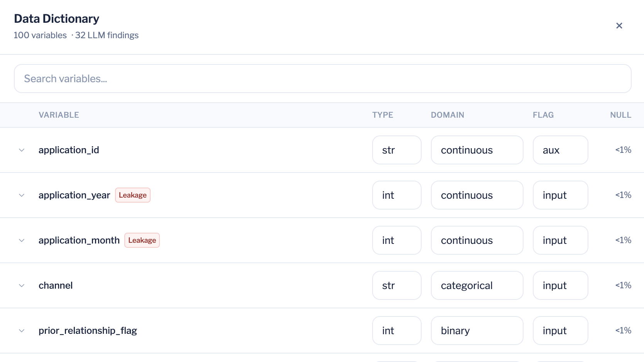Image resolution: width=644 pixels, height=362 pixels.
Task: Sort by the NULL column header
Action: pyautogui.click(x=620, y=115)
